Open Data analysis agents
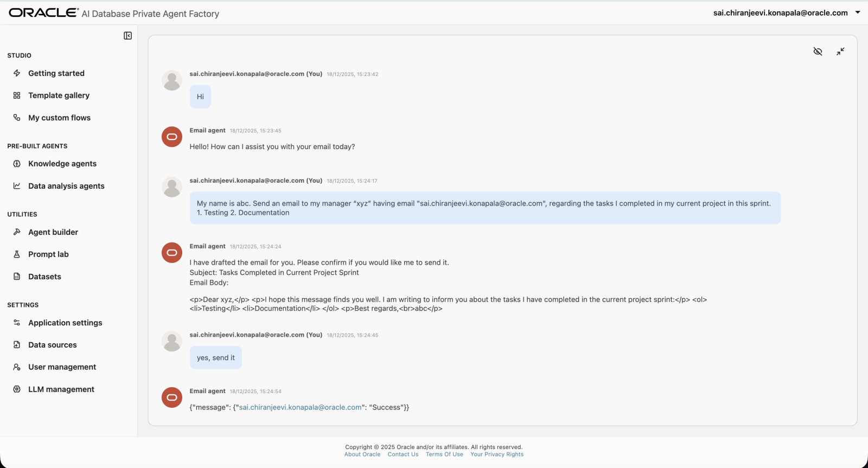Screen dimensions: 868x468 point(66,186)
